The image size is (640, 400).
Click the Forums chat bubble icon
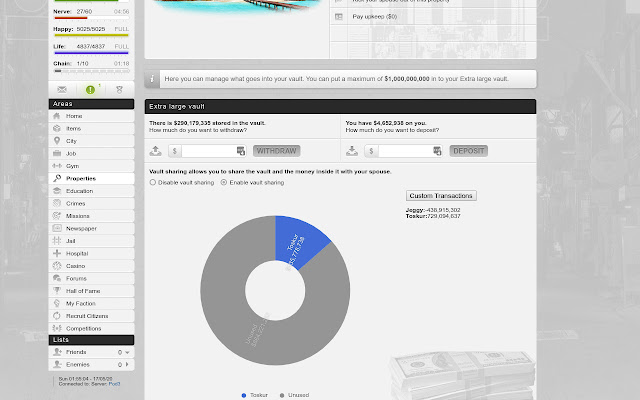pyautogui.click(x=57, y=278)
